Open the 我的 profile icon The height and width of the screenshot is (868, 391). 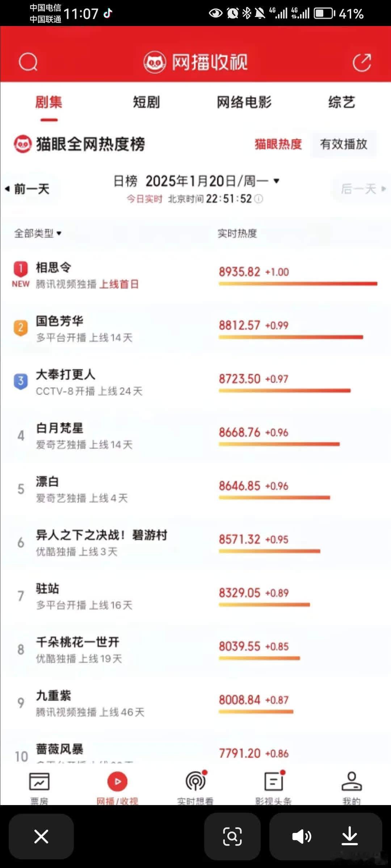click(x=352, y=781)
